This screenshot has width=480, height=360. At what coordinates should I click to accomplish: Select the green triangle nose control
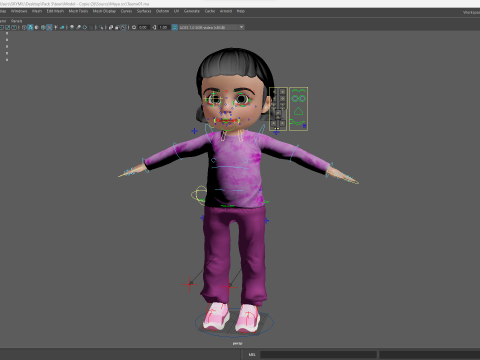298,111
